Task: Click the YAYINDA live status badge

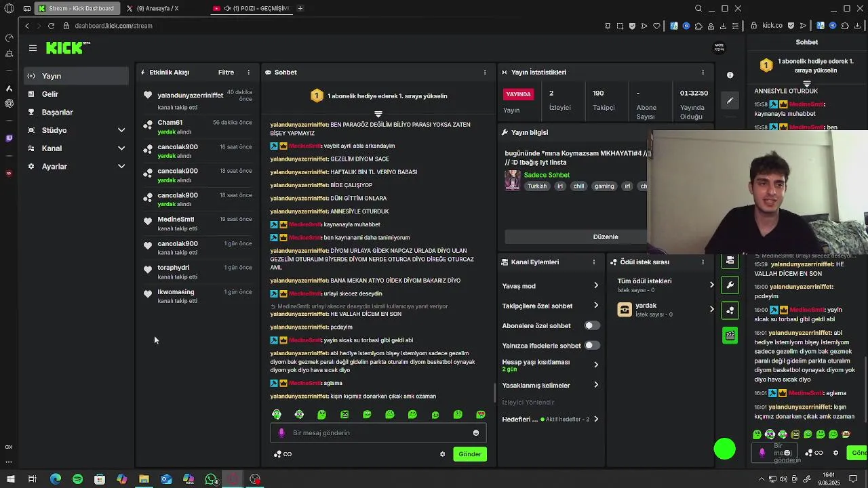Action: (x=519, y=94)
